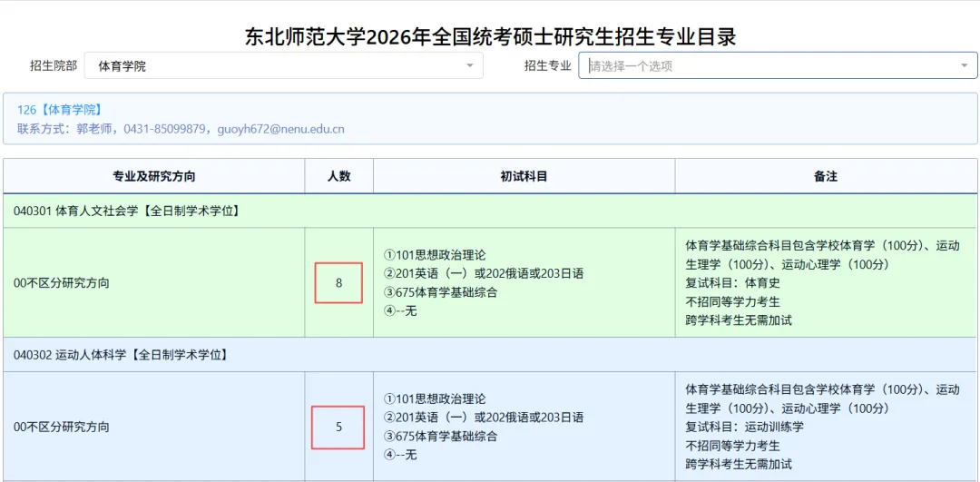Image resolution: width=980 pixels, height=482 pixels.
Task: Click the enrollment number 5
Action: click(338, 427)
